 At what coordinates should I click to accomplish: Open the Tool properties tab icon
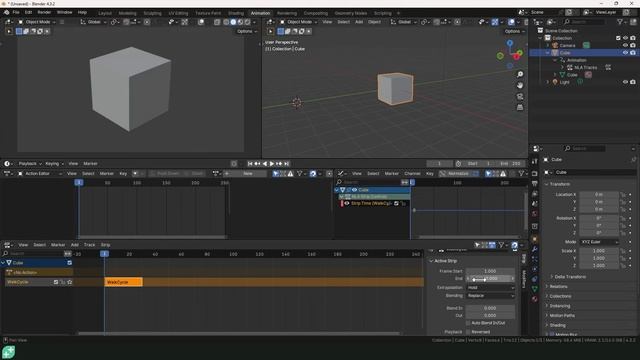pos(535,162)
